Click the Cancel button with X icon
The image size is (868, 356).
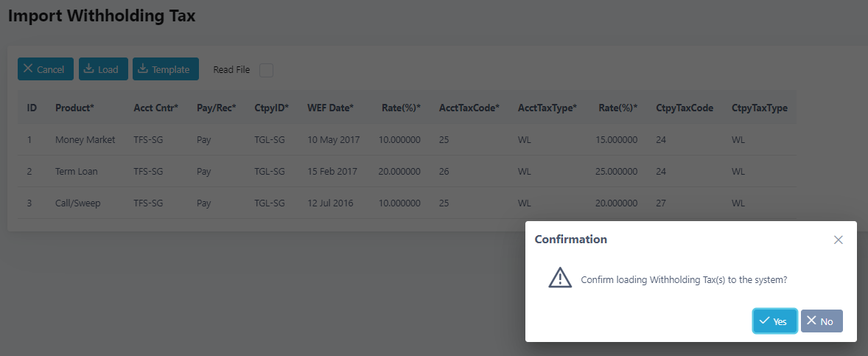tap(46, 69)
